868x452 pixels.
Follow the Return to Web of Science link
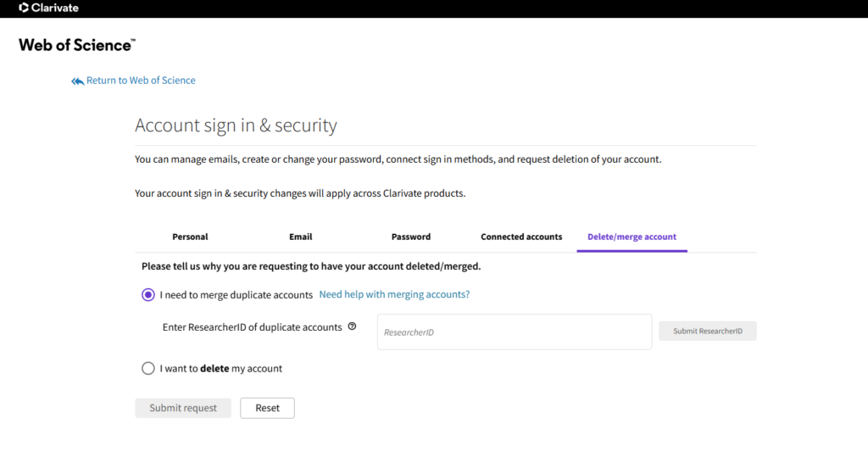[x=141, y=81]
